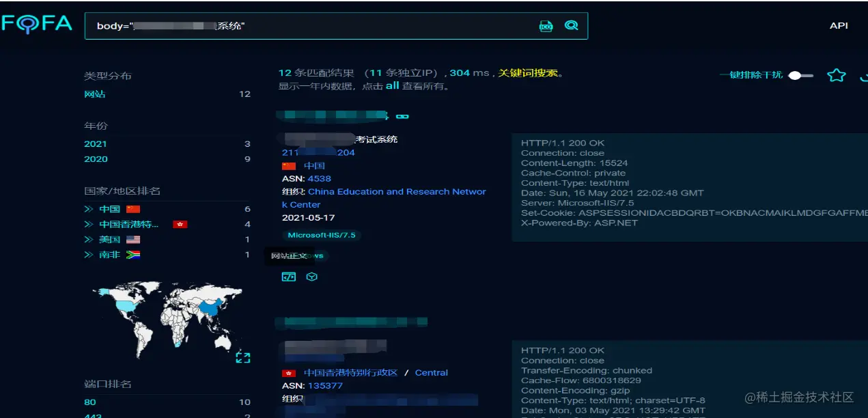Click the FOFA logo

(x=38, y=23)
